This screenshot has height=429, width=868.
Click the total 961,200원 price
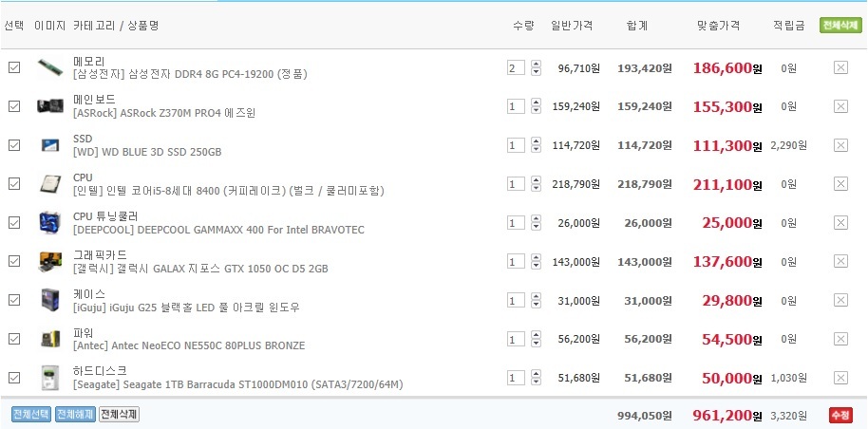(x=726, y=415)
